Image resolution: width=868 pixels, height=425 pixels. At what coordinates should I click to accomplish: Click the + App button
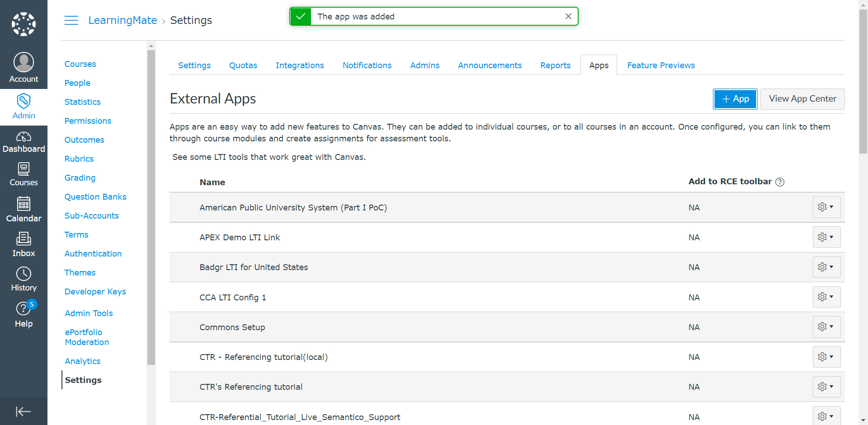point(735,99)
